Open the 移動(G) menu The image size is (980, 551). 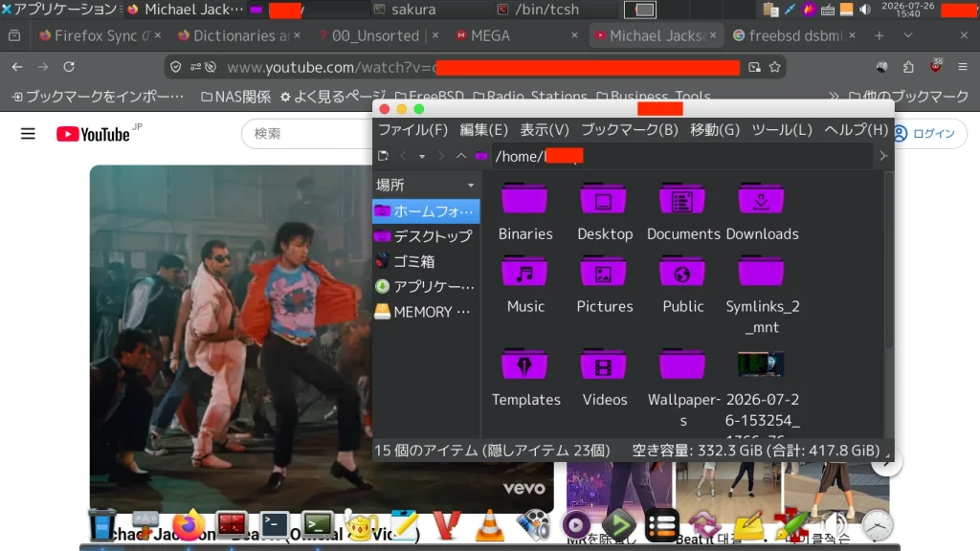pyautogui.click(x=715, y=129)
